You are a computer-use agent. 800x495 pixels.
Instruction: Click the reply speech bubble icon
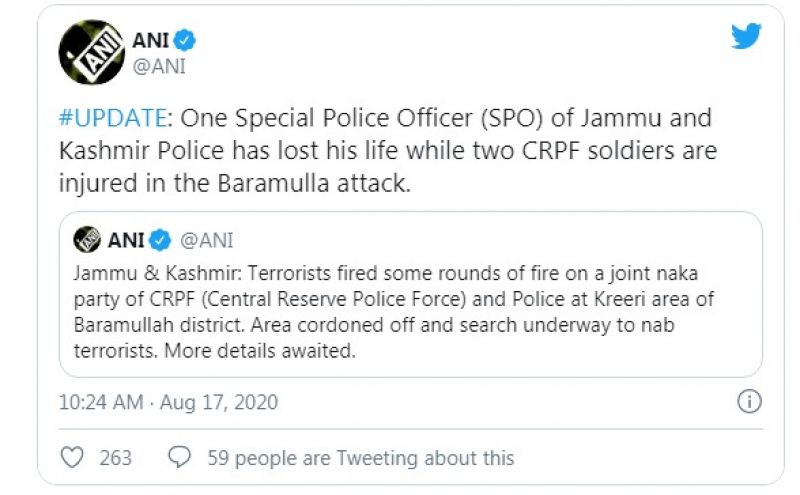coord(179,458)
